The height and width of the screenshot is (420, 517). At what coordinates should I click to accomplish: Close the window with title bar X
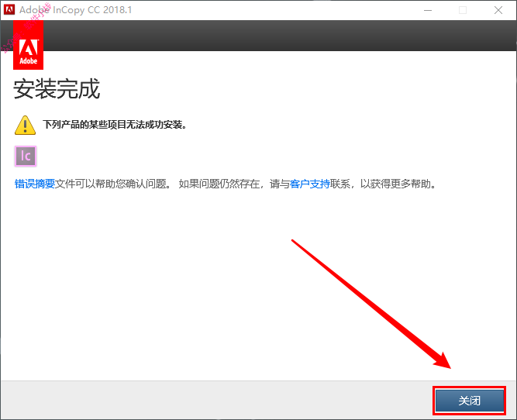tap(498, 10)
